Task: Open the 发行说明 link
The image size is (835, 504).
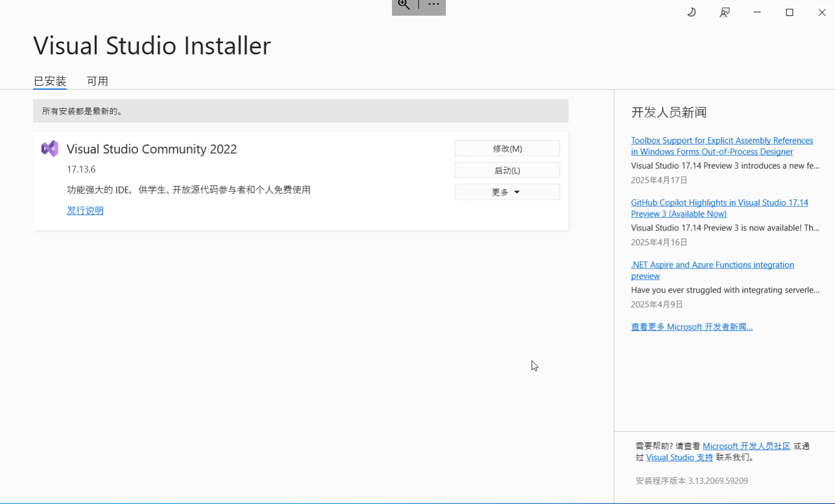Action: point(85,210)
